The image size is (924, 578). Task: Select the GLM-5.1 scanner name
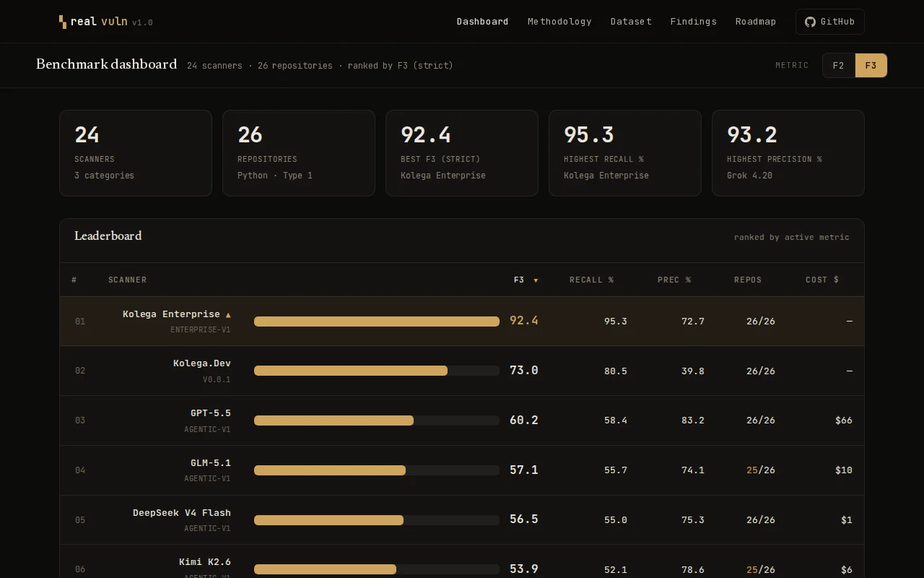211,463
